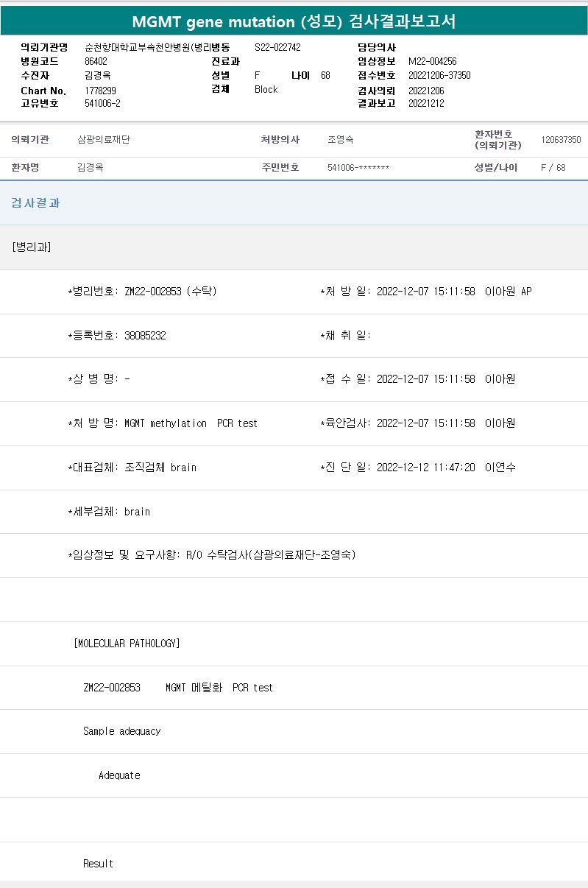This screenshot has width=588, height=888.
Task: Click the prescription name MGMT methylation PCR test
Action: [x=191, y=423]
